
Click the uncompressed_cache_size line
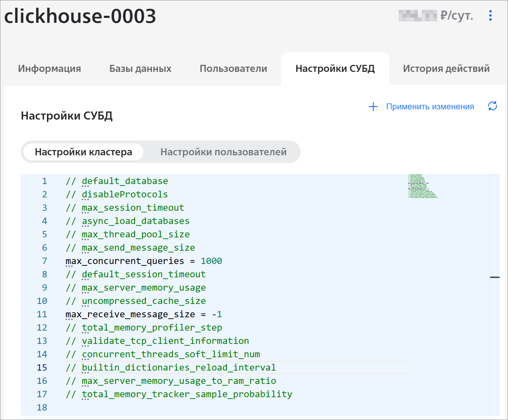pyautogui.click(x=136, y=301)
